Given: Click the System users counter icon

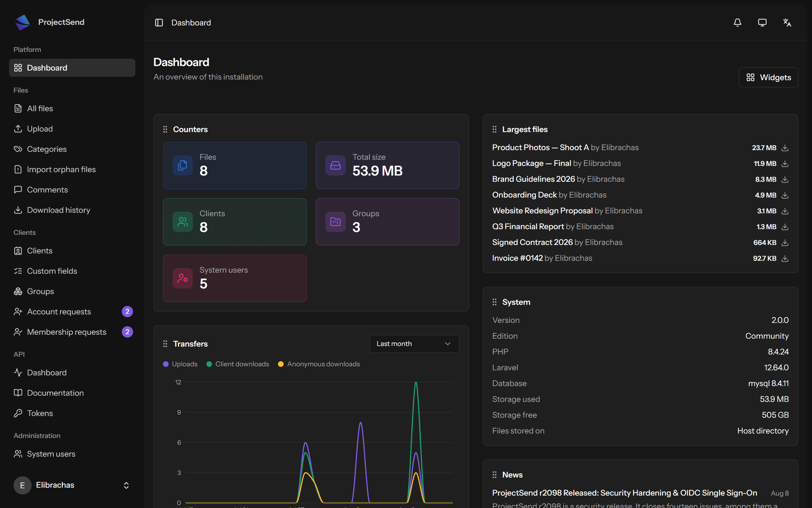Looking at the screenshot, I should coord(182,278).
